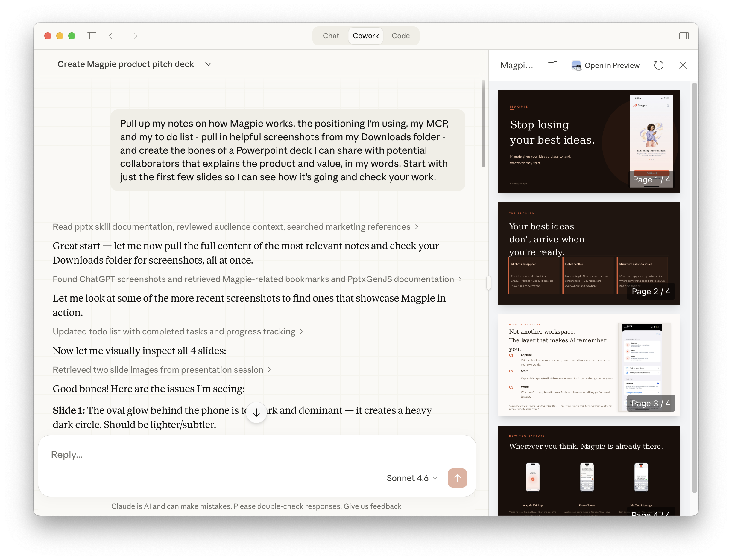Open the attachment plus icon in the reply box
Image resolution: width=732 pixels, height=560 pixels.
(58, 478)
